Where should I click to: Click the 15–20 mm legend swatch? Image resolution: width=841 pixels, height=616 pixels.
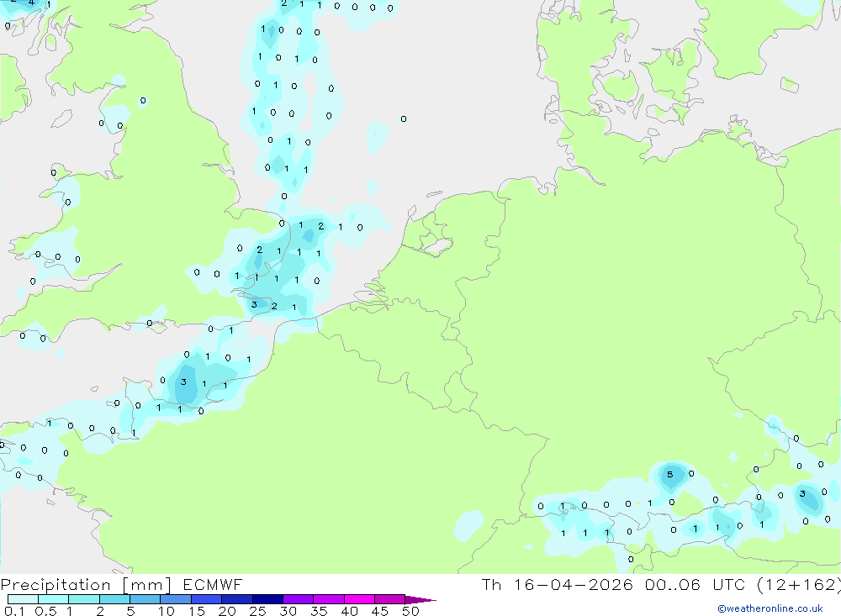click(x=207, y=599)
